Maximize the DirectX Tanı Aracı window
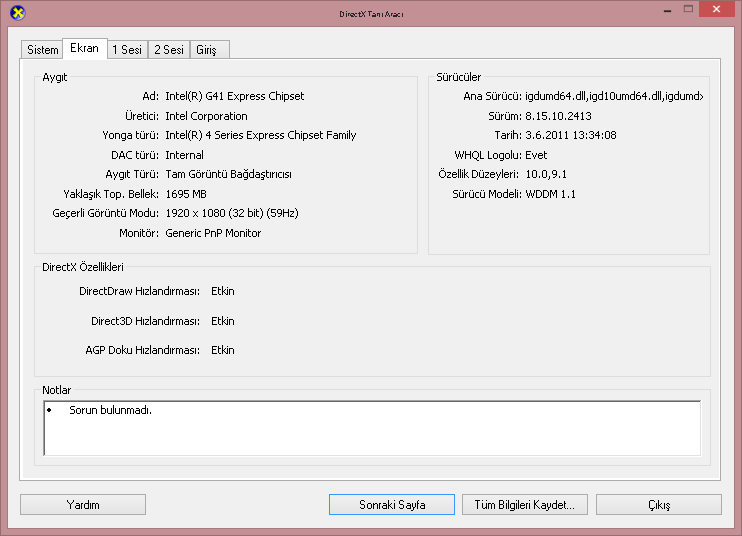742x536 pixels. pos(688,9)
